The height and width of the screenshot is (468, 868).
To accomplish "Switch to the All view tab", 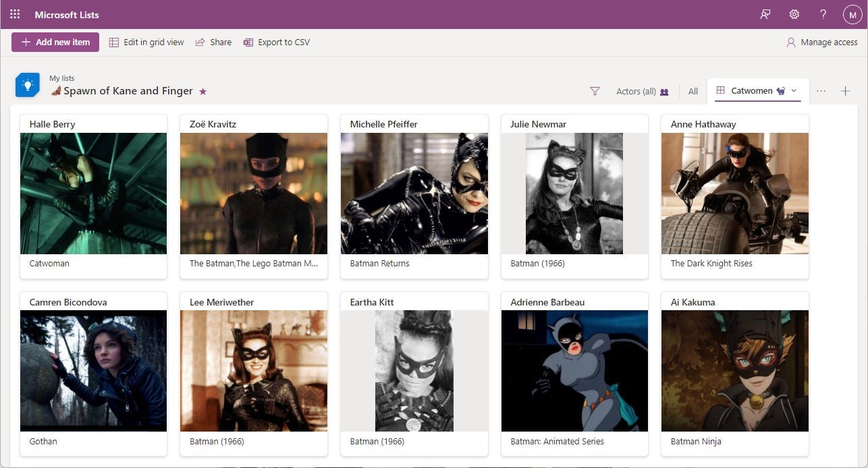I will (x=693, y=91).
